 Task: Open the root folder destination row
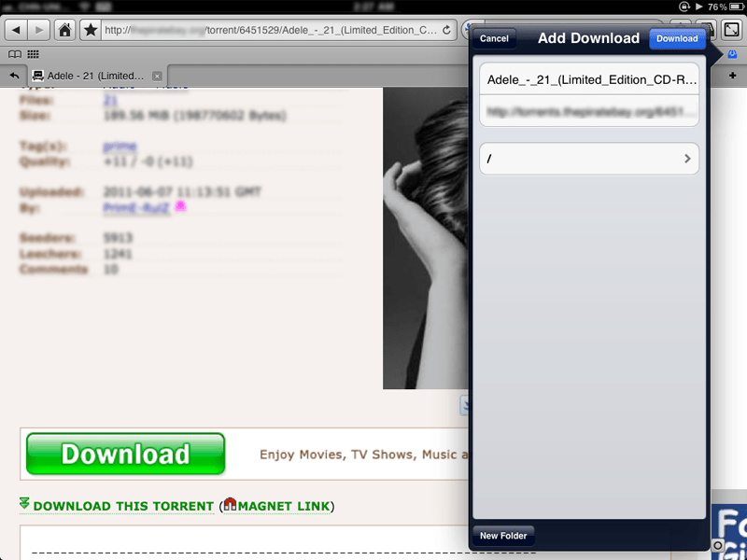click(x=589, y=159)
